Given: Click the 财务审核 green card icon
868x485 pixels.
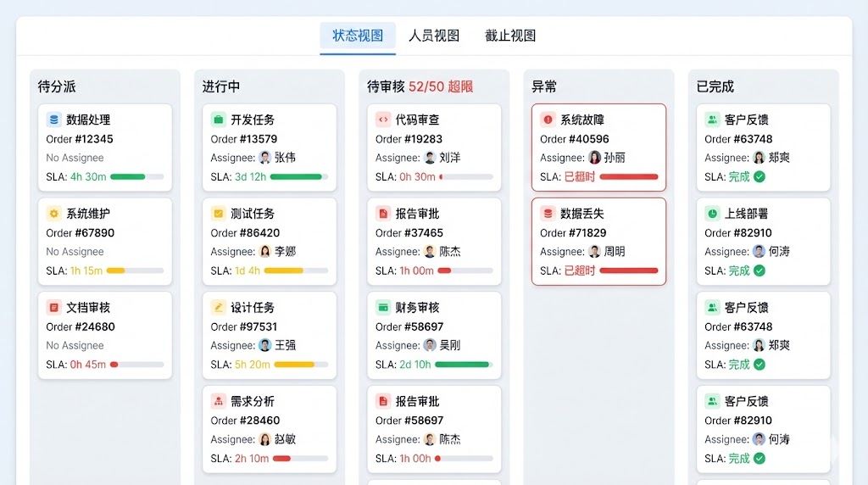Looking at the screenshot, I should click(x=382, y=308).
